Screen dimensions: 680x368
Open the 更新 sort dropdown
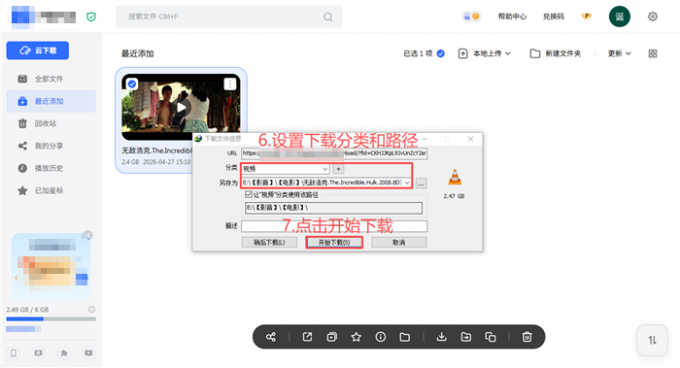(x=619, y=54)
